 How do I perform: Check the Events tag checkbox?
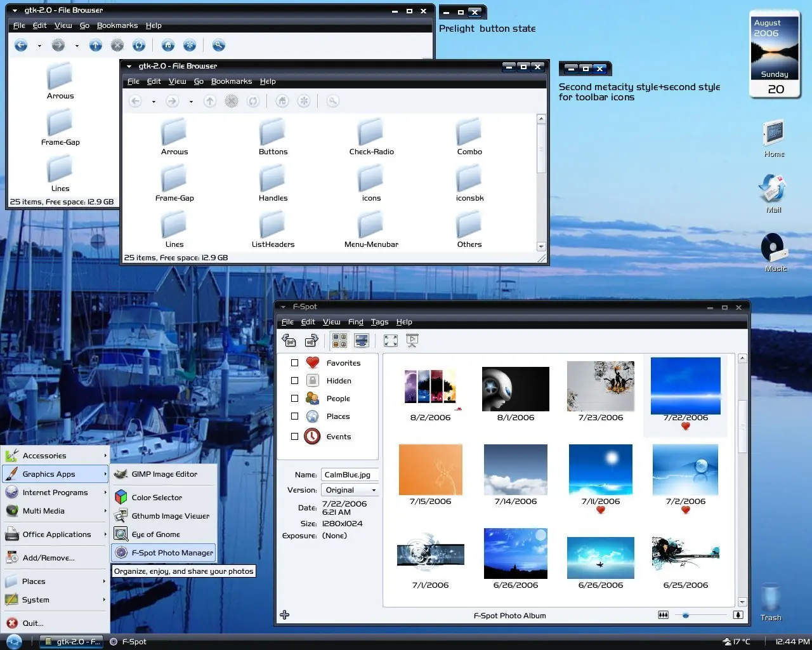[x=294, y=437]
